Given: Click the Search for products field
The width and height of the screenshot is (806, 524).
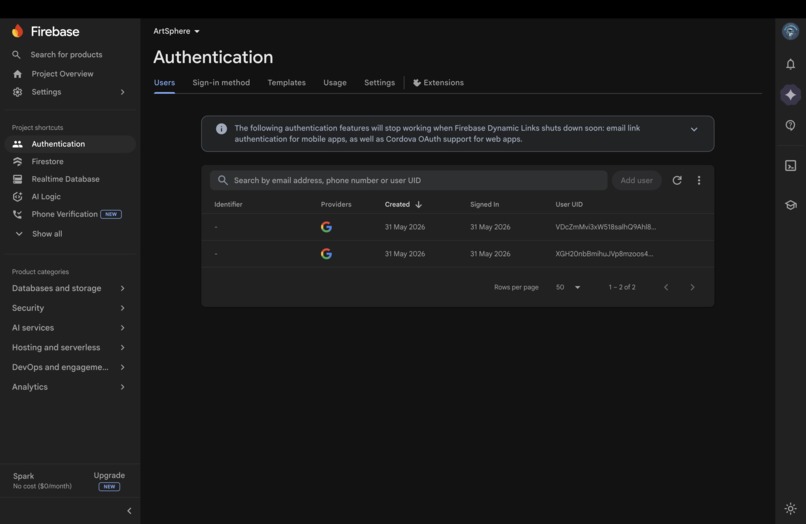Looking at the screenshot, I should point(66,55).
